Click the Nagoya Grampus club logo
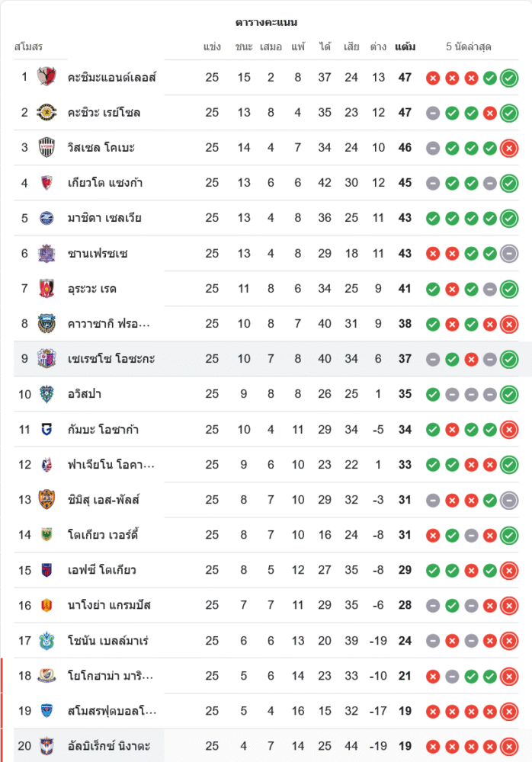Image resolution: width=532 pixels, height=762 pixels. click(47, 605)
